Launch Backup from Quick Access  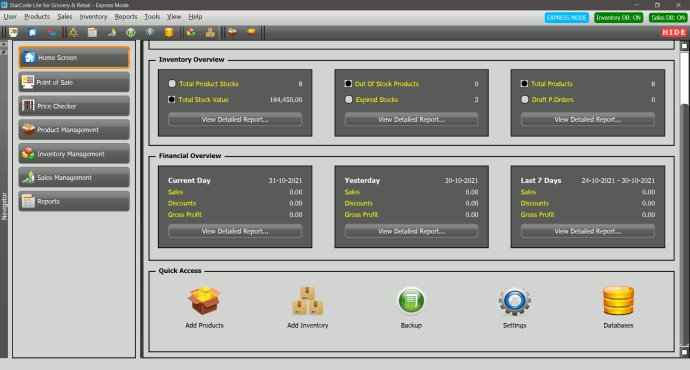tap(411, 300)
